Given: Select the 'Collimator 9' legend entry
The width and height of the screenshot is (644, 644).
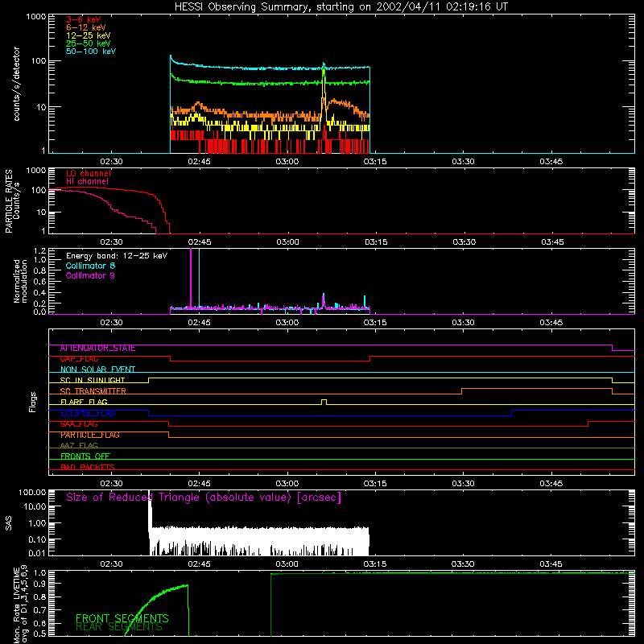Looking at the screenshot, I should 90,275.
